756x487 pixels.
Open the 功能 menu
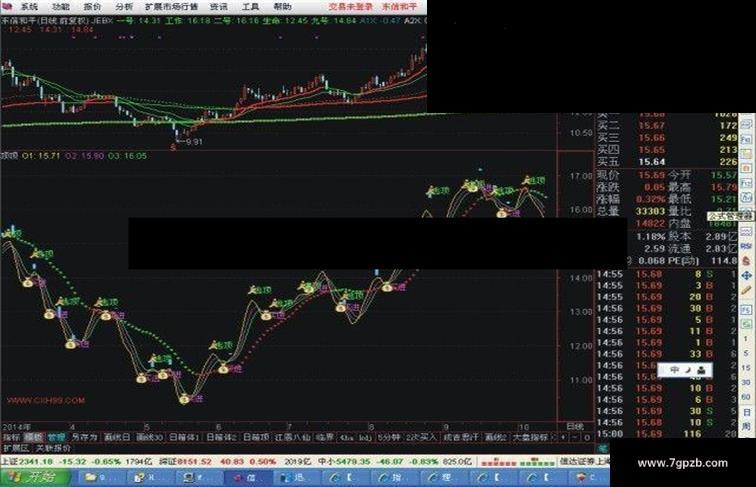point(61,7)
